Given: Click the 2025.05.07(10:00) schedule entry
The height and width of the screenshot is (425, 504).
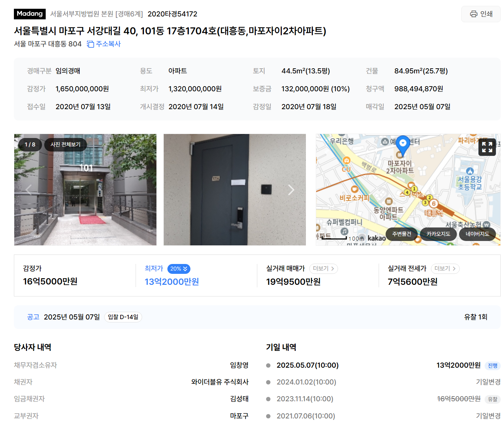Looking at the screenshot, I should coord(308,365).
